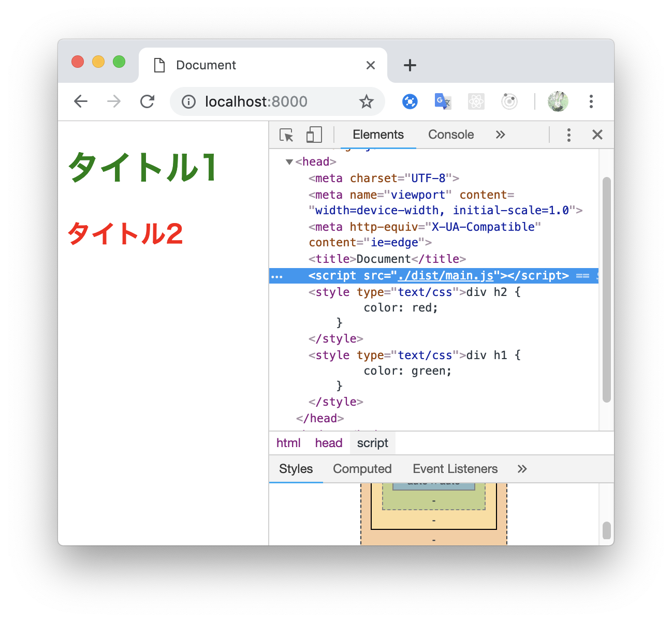Screen dimensions: 672x622
Task: Activate the inspect element cursor tool
Action: pyautogui.click(x=287, y=135)
